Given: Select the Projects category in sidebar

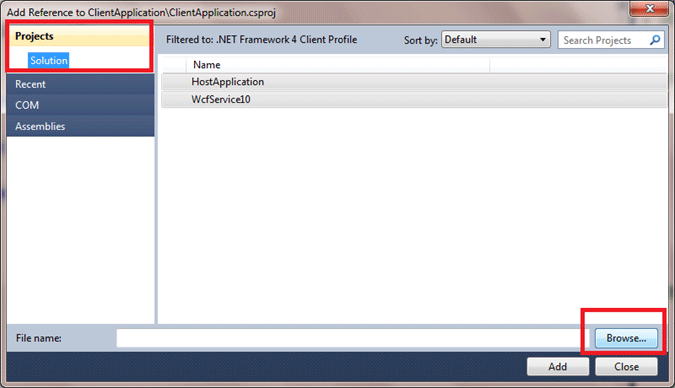Looking at the screenshot, I should [80, 36].
